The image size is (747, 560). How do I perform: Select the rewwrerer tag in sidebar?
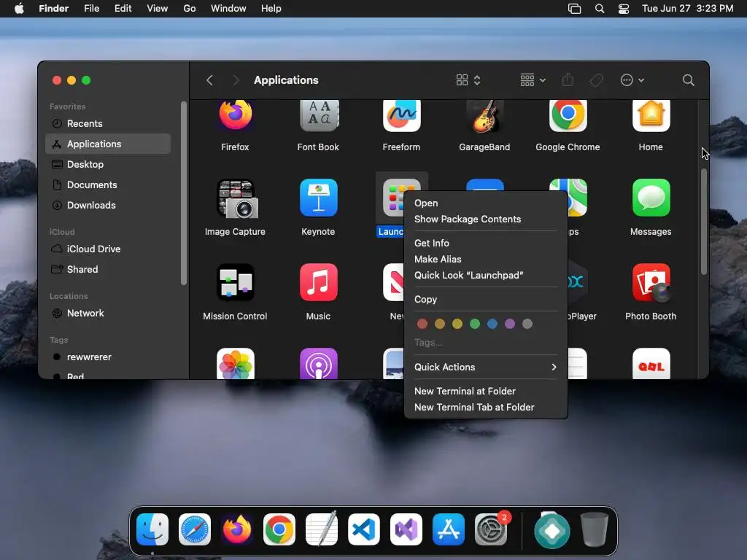click(x=108, y=357)
